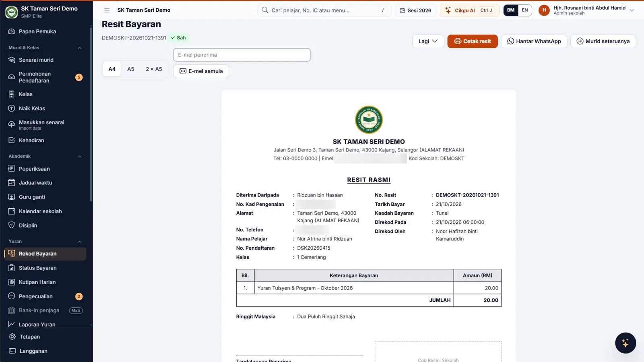Viewport: 644px width, 362px height.
Task: Select A4 receipt paper size
Action: [112, 69]
